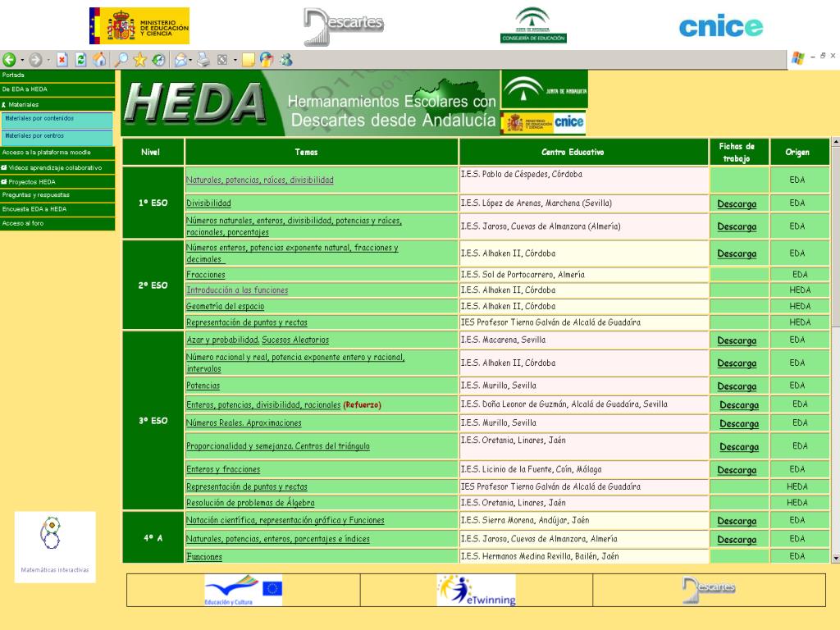The image size is (840, 630).
Task: Click the Junta de Andalucía Consejería logo at top
Action: click(533, 25)
